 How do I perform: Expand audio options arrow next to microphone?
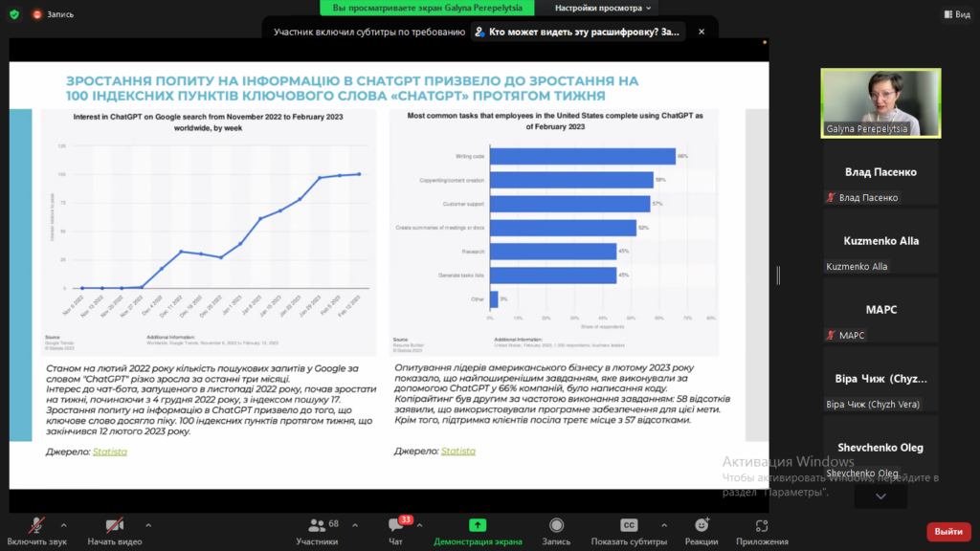64,526
